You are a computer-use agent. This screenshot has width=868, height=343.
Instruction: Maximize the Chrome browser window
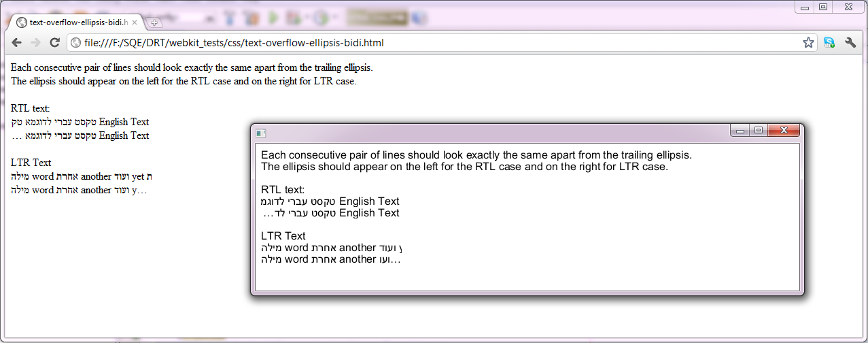point(823,7)
